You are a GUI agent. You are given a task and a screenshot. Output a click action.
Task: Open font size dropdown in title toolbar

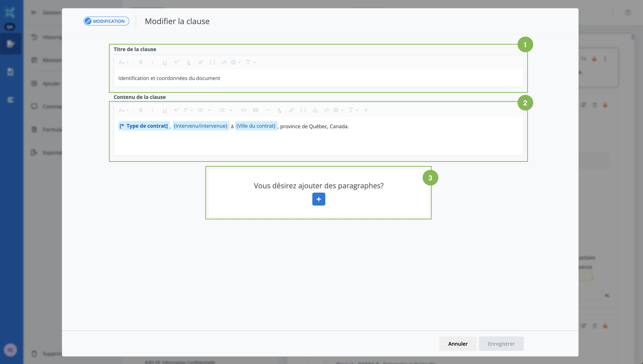(x=124, y=62)
